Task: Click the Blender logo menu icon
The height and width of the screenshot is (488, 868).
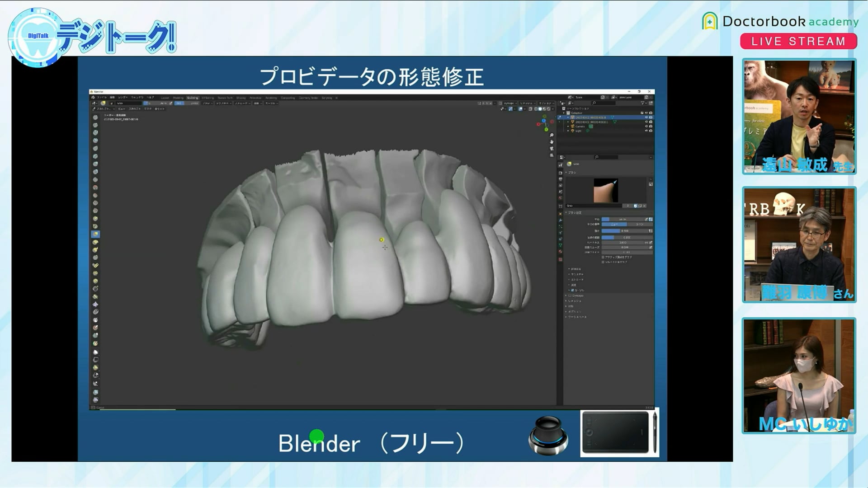Action: pyautogui.click(x=93, y=98)
